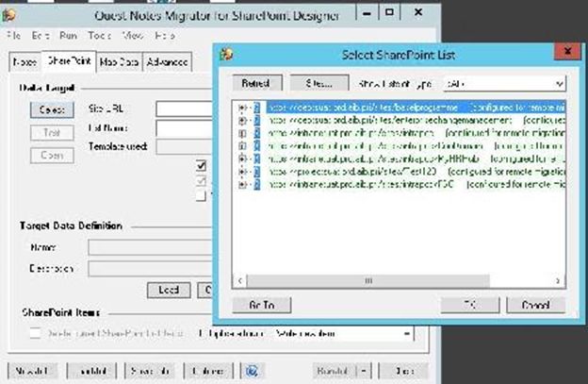Switch to the SharePoint tab
Image resolution: width=588 pixels, height=384 pixels.
(x=69, y=60)
